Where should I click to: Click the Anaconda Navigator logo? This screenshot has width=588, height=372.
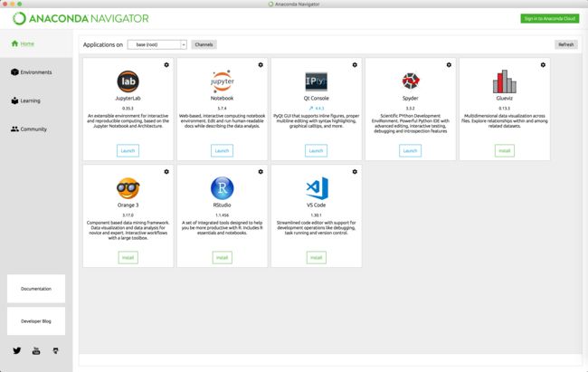pyautogui.click(x=81, y=18)
